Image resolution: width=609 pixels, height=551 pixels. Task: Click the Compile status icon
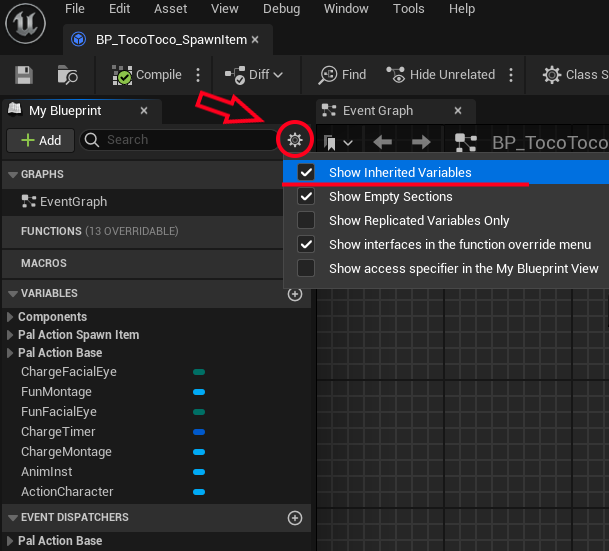pyautogui.click(x=122, y=75)
